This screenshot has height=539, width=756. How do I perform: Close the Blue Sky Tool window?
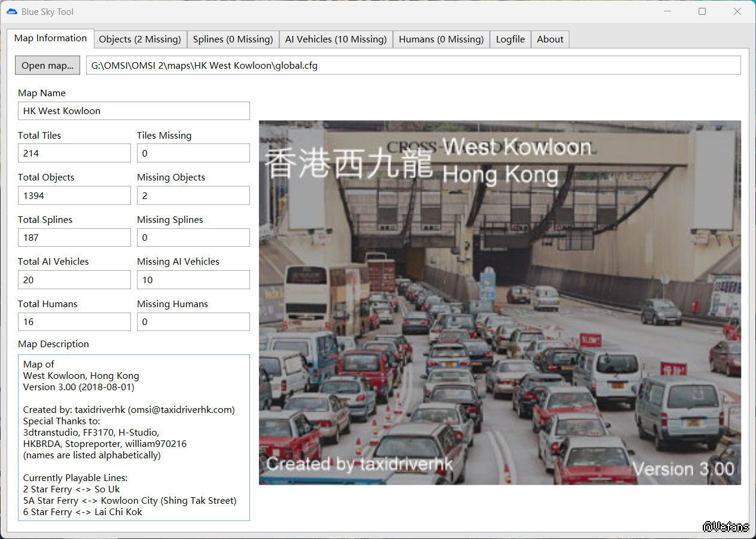(737, 11)
